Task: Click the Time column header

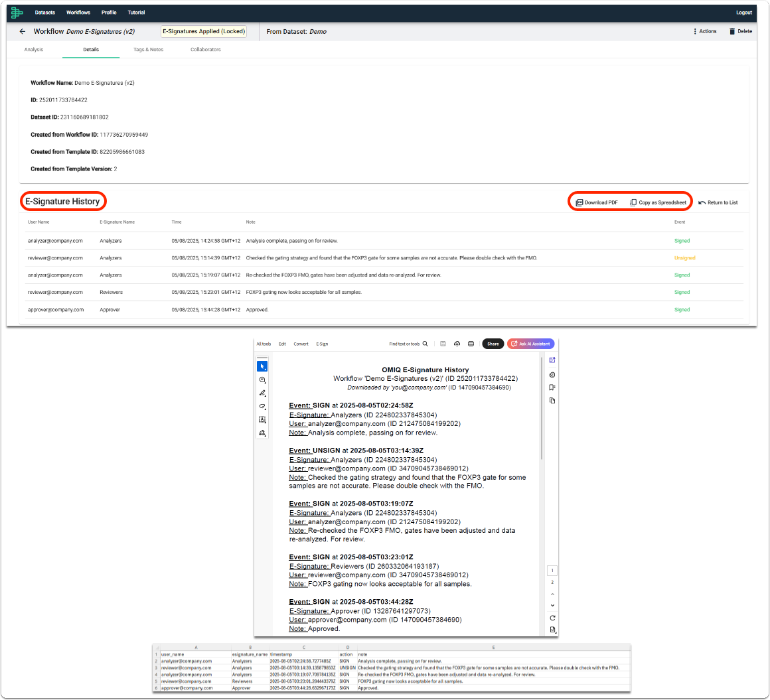Action: coord(177,222)
